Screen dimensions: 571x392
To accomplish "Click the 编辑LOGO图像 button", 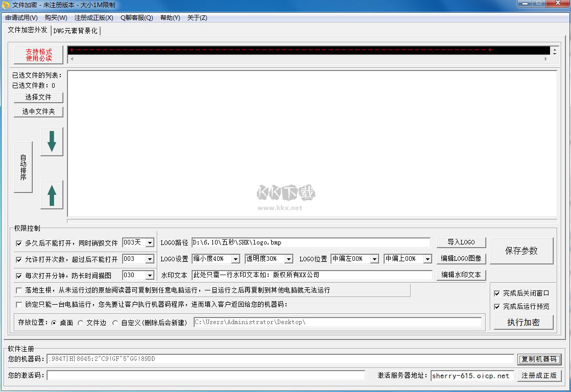I will pyautogui.click(x=461, y=259).
